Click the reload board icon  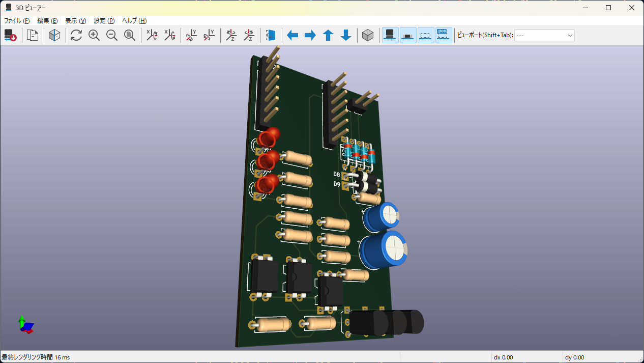[76, 35]
